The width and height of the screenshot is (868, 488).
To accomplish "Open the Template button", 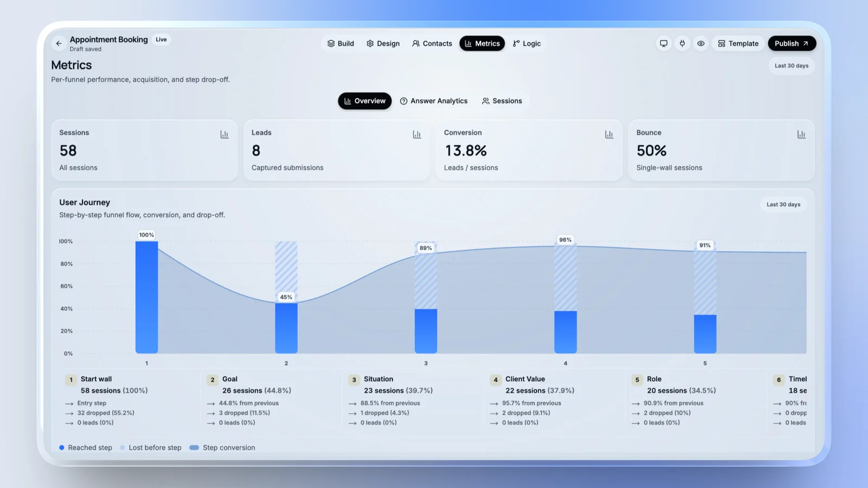I will point(738,43).
